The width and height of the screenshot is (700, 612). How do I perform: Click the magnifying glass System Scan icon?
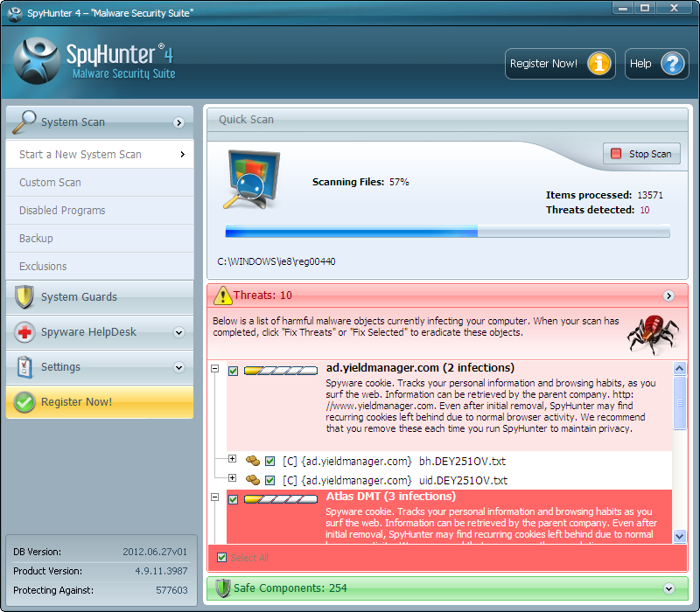(24, 122)
